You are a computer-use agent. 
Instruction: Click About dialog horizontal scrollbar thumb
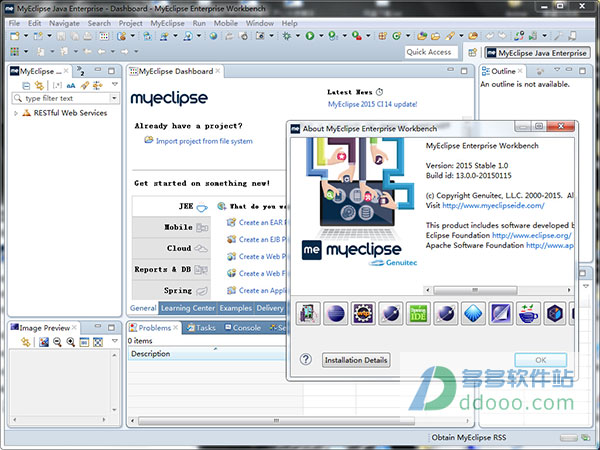(x=475, y=290)
